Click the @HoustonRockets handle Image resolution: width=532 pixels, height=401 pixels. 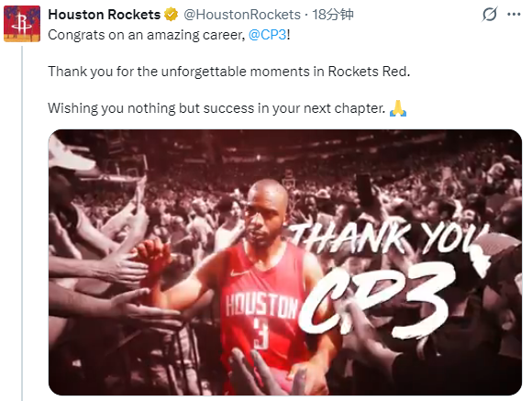click(x=242, y=15)
